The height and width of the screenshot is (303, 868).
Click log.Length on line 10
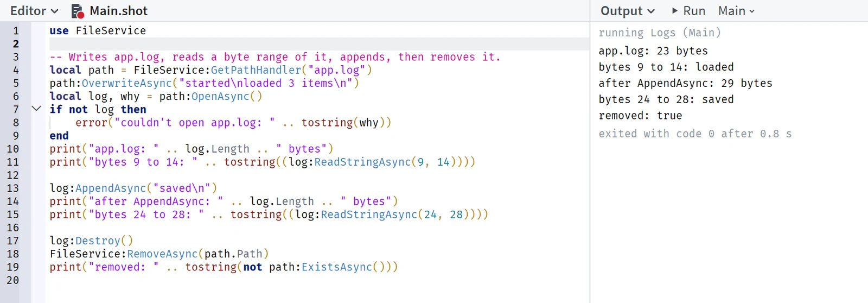click(218, 149)
